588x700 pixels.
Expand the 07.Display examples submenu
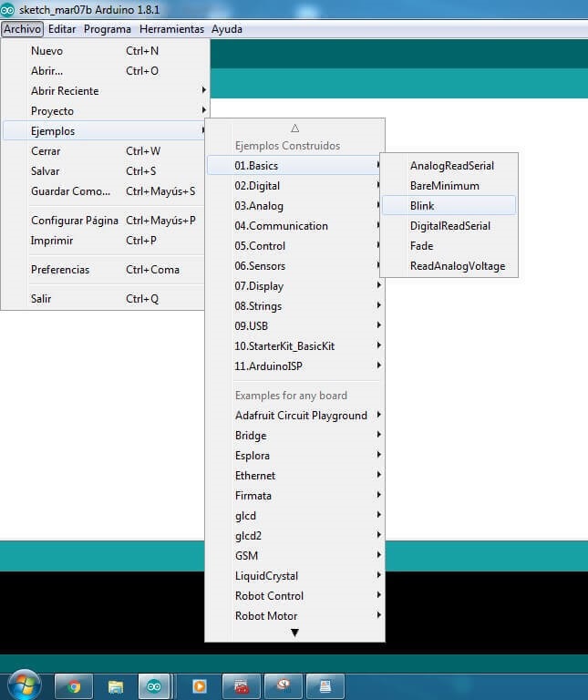click(294, 286)
